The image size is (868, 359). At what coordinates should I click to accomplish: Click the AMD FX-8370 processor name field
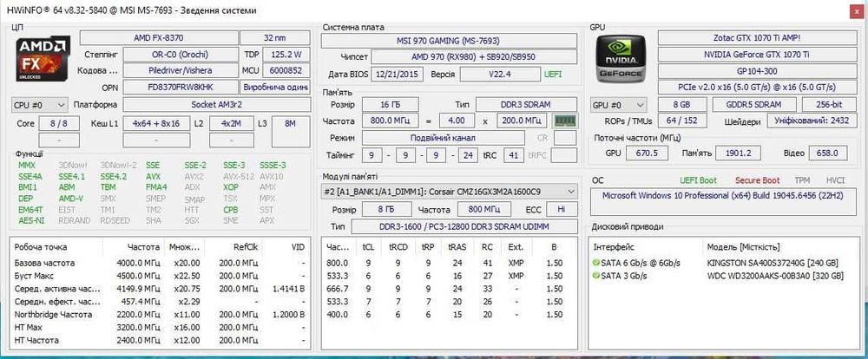(158, 37)
